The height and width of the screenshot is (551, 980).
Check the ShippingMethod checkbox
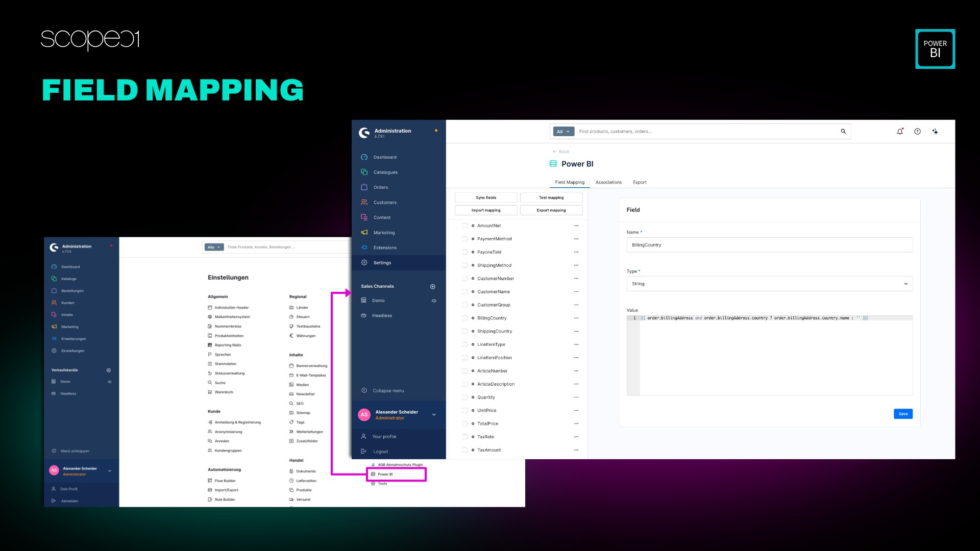pos(465,265)
